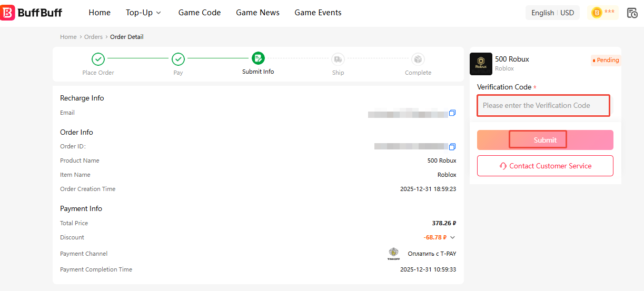
Task: Focus the Verification Code input field
Action: coord(543,105)
